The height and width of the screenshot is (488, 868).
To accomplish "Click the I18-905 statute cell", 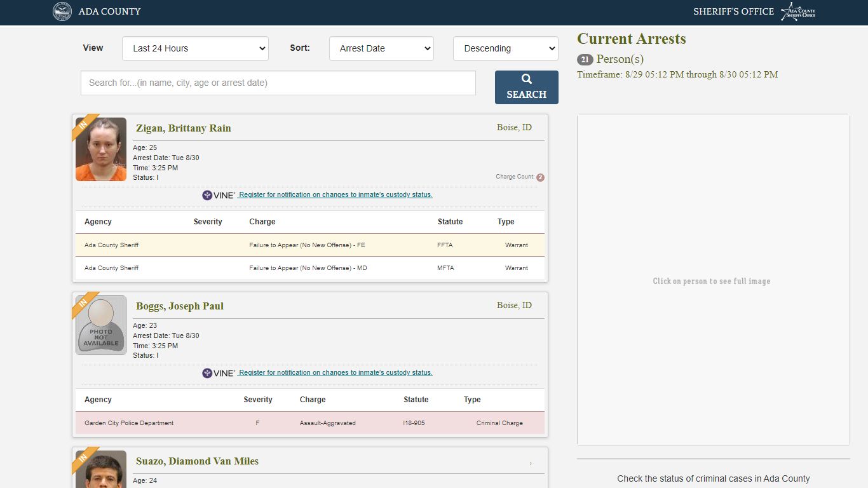I will (414, 423).
